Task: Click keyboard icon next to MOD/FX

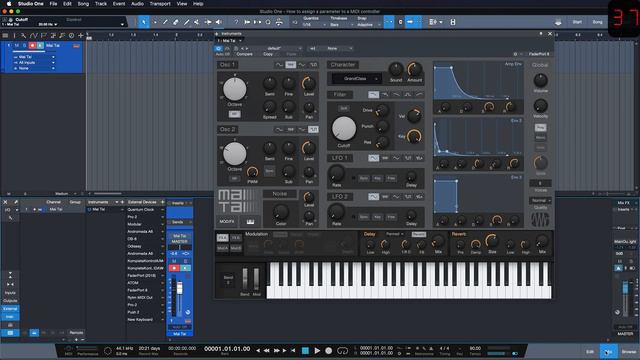Action: (250, 221)
